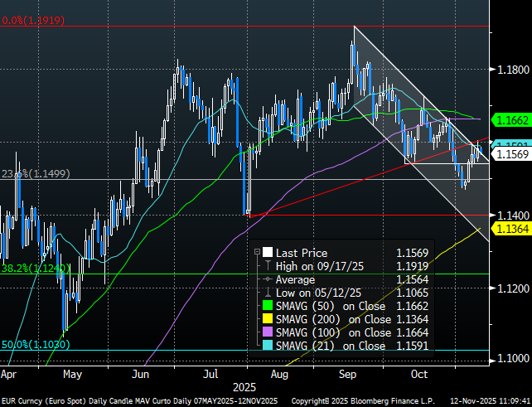Click the Oct x-axis label

tap(419, 375)
